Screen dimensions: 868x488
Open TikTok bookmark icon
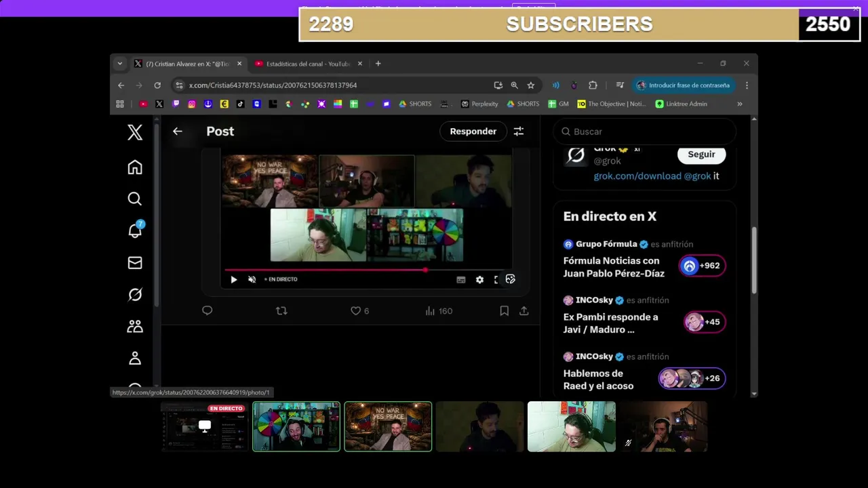(x=240, y=104)
